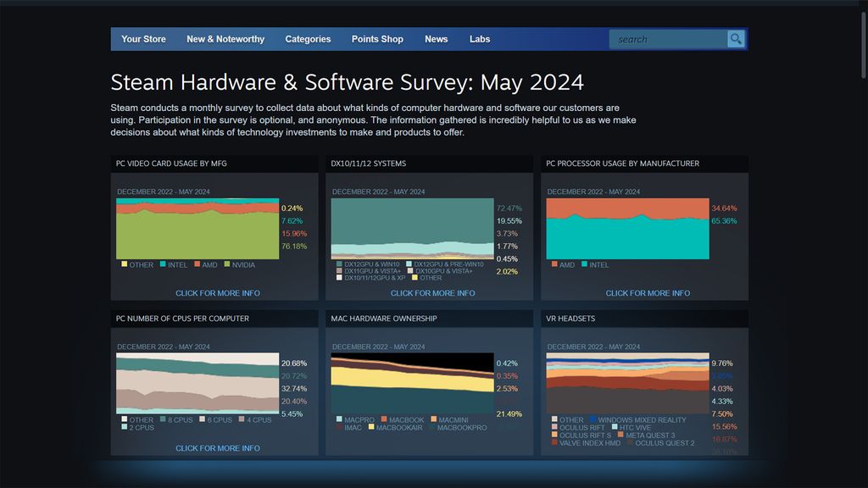Select the VALVE INDEX HMD legend marker
This screenshot has width=868, height=488.
coord(554,442)
